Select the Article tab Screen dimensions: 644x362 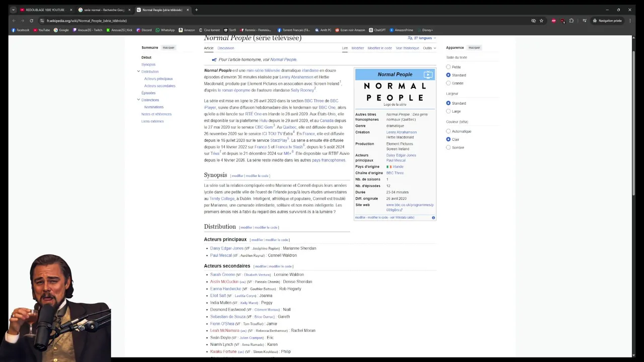pos(209,48)
